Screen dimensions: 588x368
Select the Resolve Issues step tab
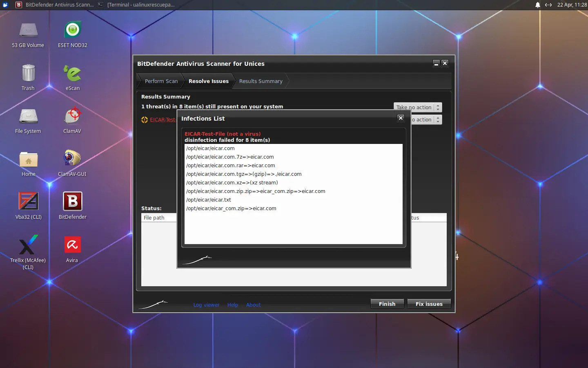click(x=208, y=81)
